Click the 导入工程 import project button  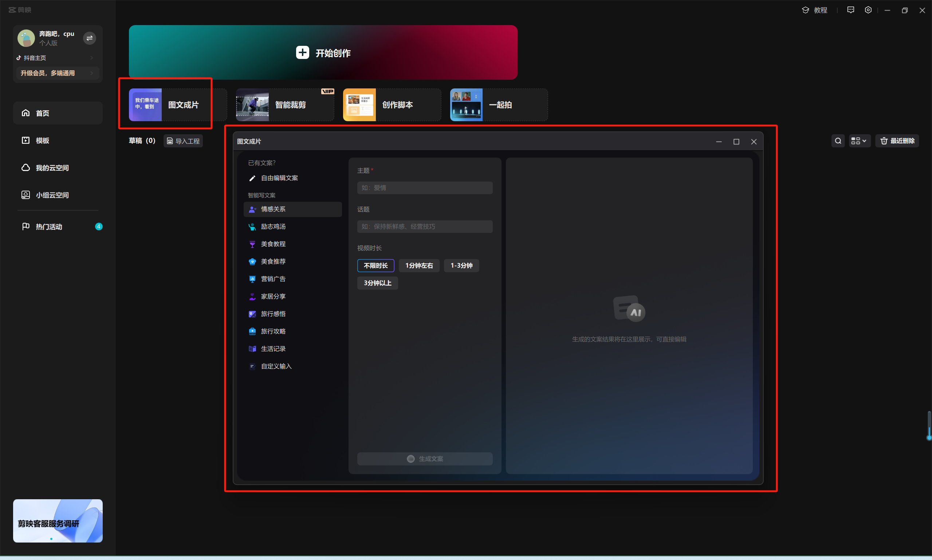(x=183, y=141)
